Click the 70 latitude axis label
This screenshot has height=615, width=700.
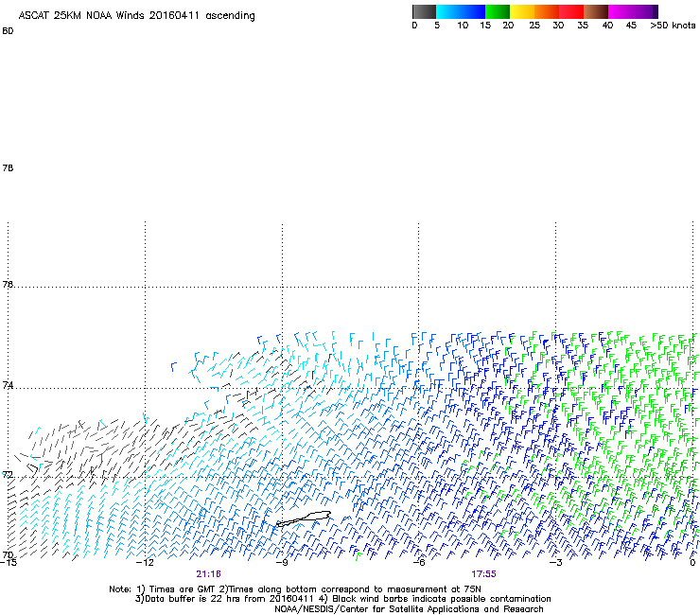point(8,555)
